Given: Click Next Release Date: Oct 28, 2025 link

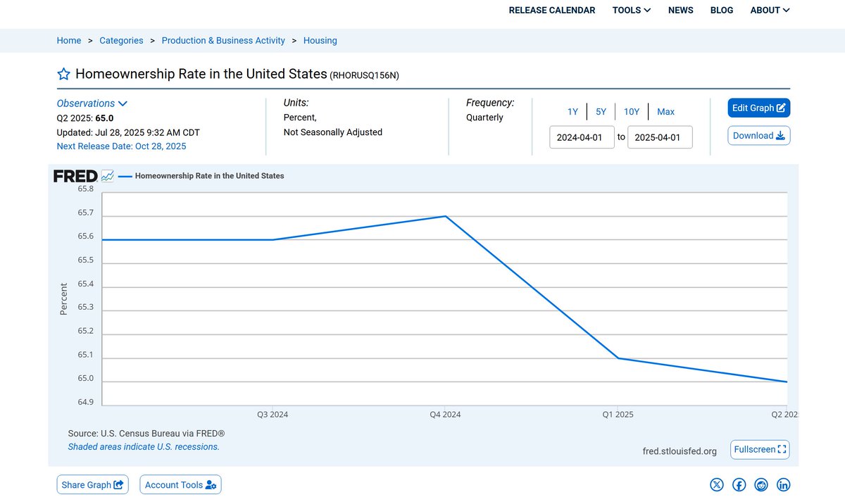Looking at the screenshot, I should click(x=122, y=146).
